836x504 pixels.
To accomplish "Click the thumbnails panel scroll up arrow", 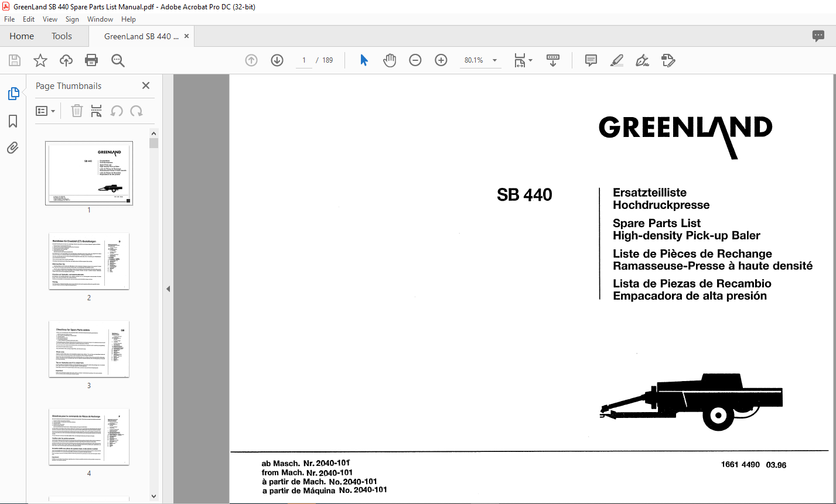I will point(153,133).
